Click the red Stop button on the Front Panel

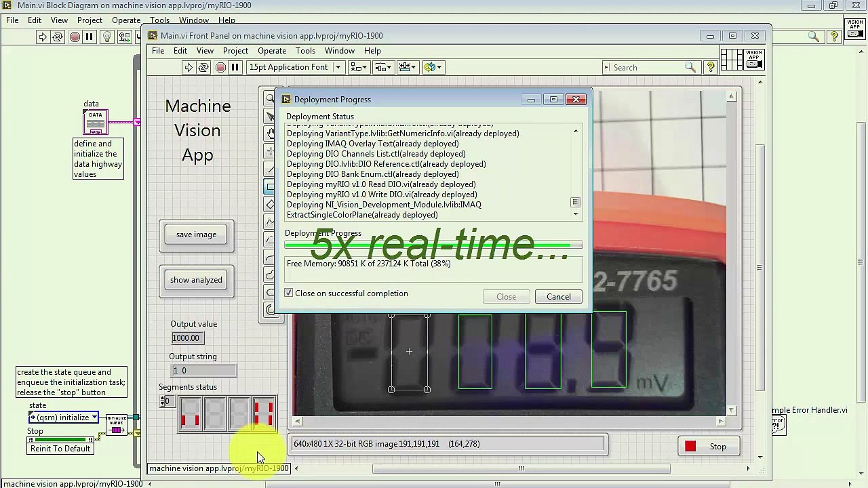(708, 447)
